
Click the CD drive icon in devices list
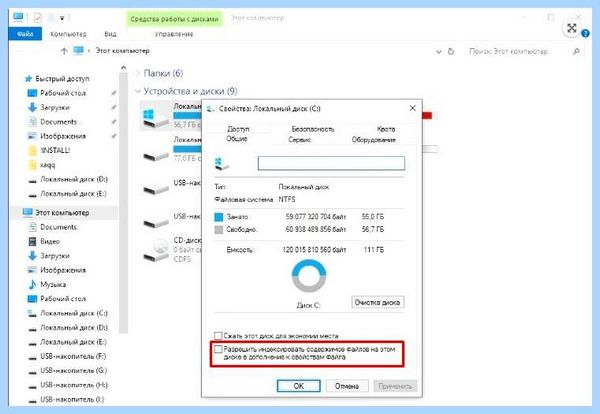point(157,249)
